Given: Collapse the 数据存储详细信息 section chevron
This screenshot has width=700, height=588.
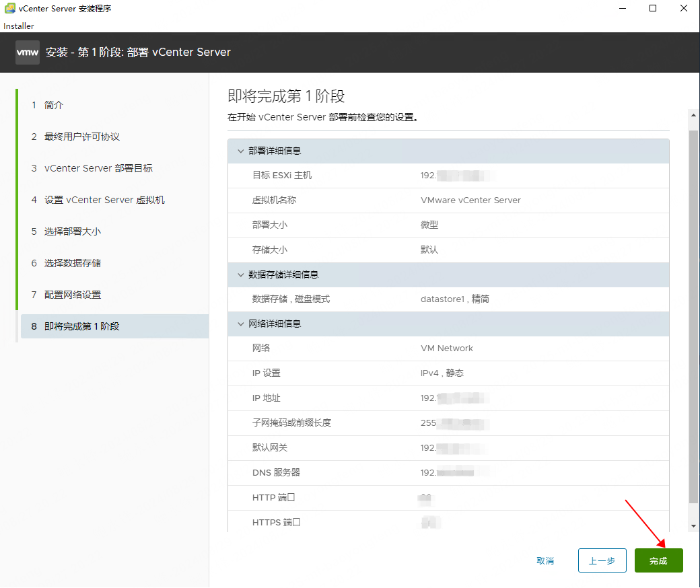Looking at the screenshot, I should (241, 274).
